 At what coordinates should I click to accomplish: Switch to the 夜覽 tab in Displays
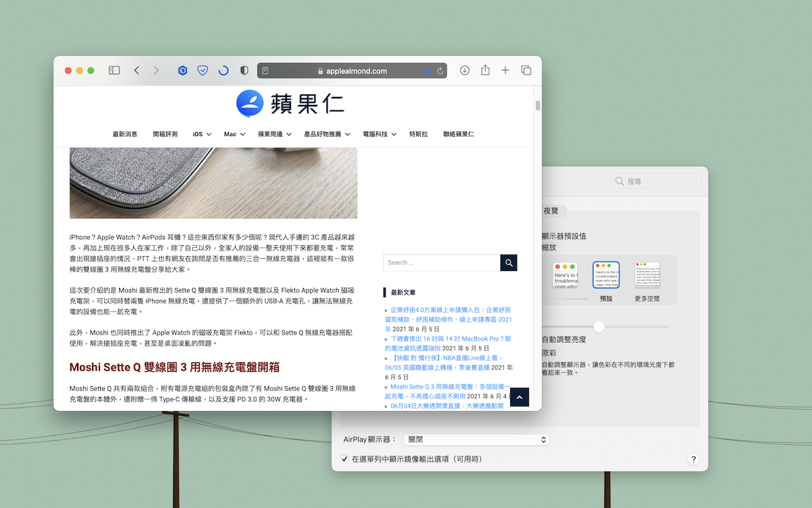click(x=553, y=211)
